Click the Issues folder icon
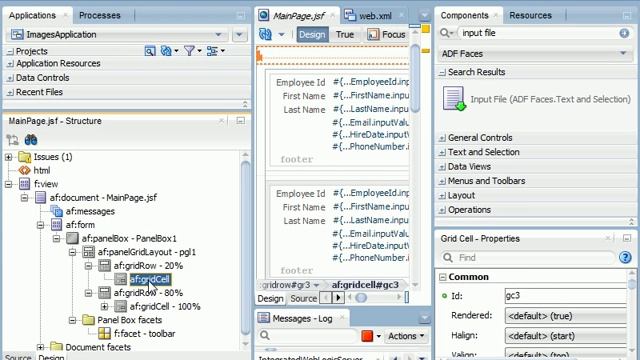640x360 pixels. [x=24, y=157]
